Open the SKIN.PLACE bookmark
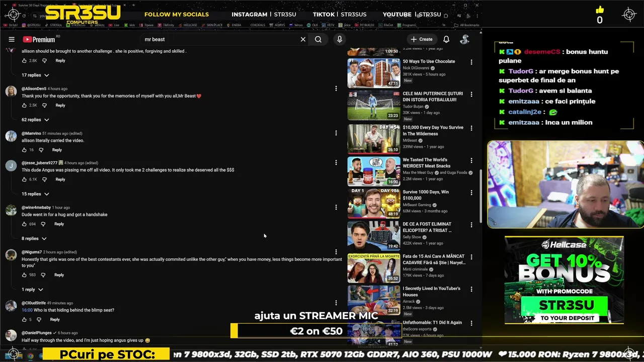This screenshot has height=362, width=644. (212, 25)
